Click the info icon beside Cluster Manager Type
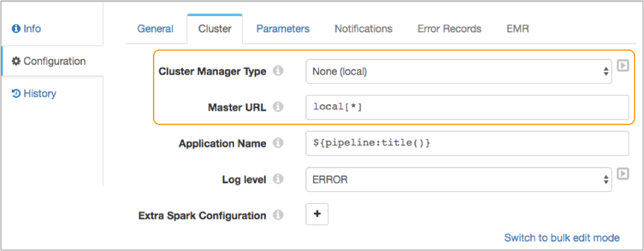Image resolution: width=644 pixels, height=251 pixels. [278, 71]
